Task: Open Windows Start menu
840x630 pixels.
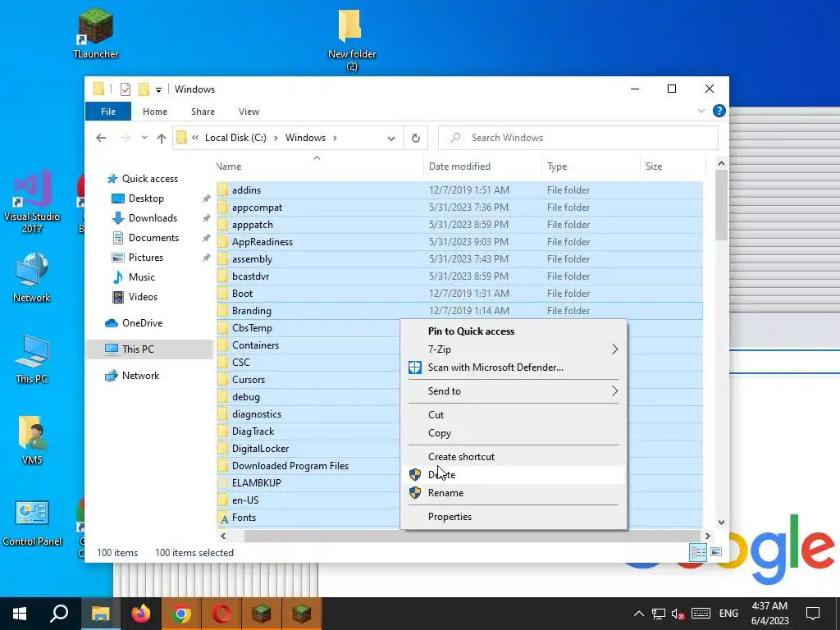Action: 20,614
